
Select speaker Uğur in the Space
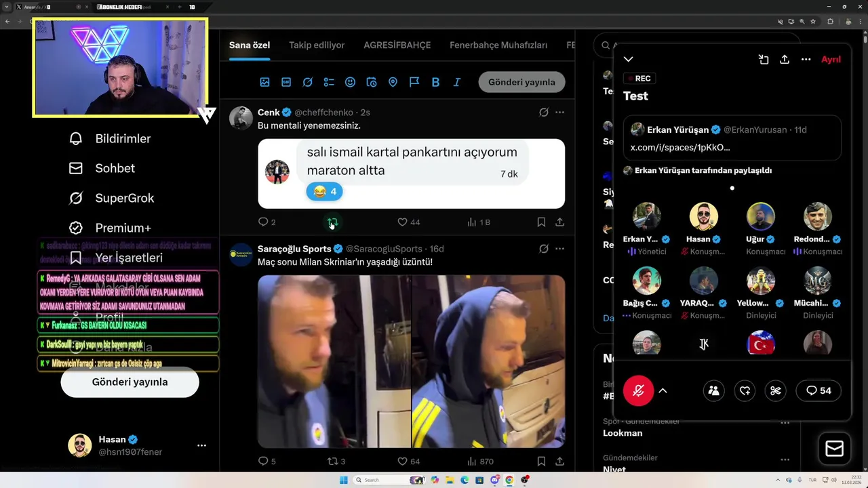tap(761, 216)
